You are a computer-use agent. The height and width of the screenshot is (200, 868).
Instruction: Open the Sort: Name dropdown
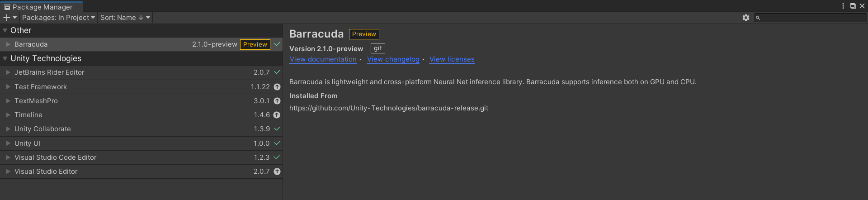[125, 18]
